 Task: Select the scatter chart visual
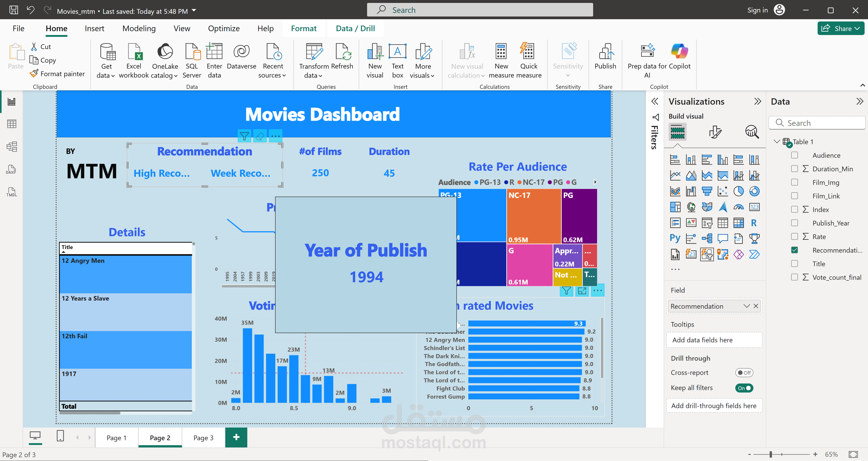point(722,191)
